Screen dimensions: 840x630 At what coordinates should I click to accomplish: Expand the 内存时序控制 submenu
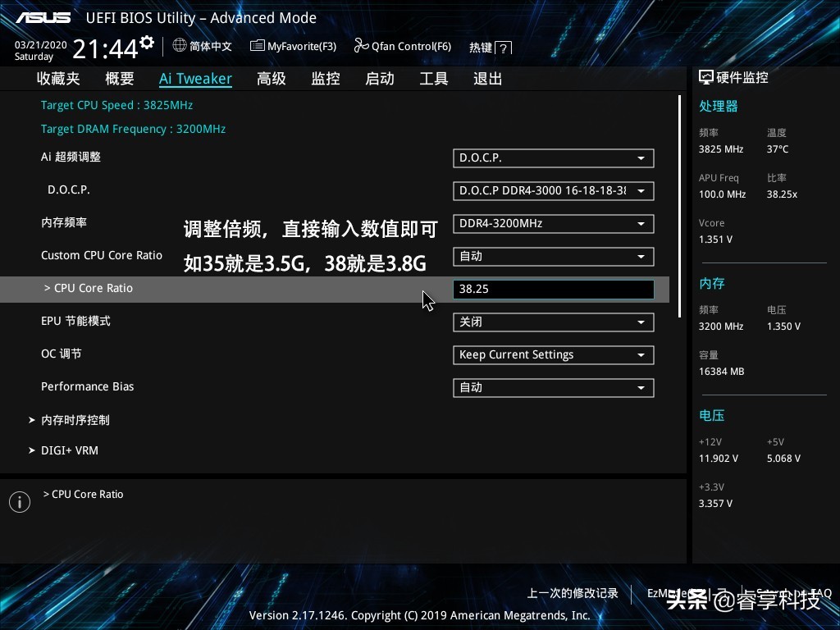[75, 420]
